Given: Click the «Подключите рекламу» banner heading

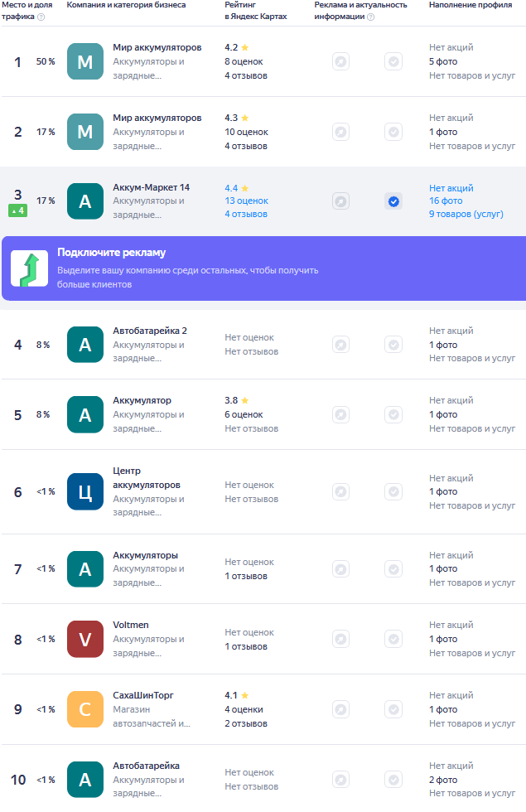Looking at the screenshot, I should coord(111,253).
